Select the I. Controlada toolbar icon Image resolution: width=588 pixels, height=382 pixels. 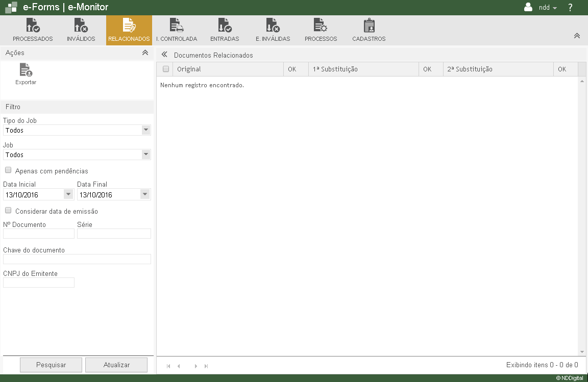click(176, 26)
